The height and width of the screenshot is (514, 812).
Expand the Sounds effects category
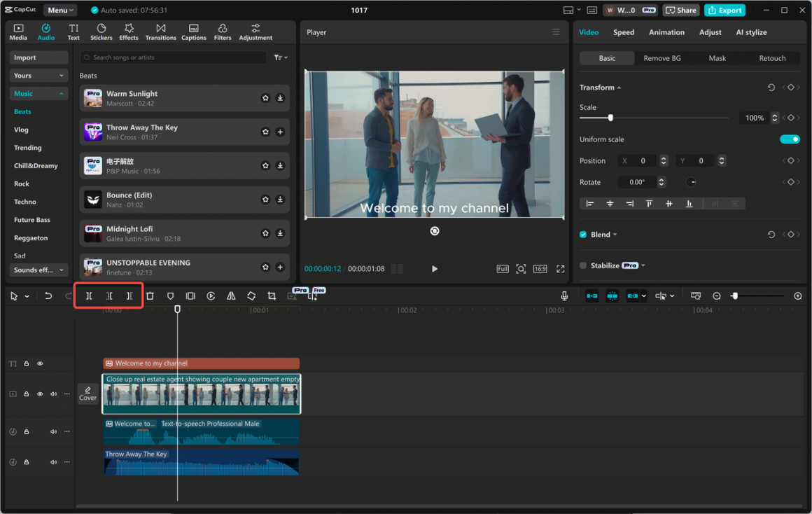point(38,270)
